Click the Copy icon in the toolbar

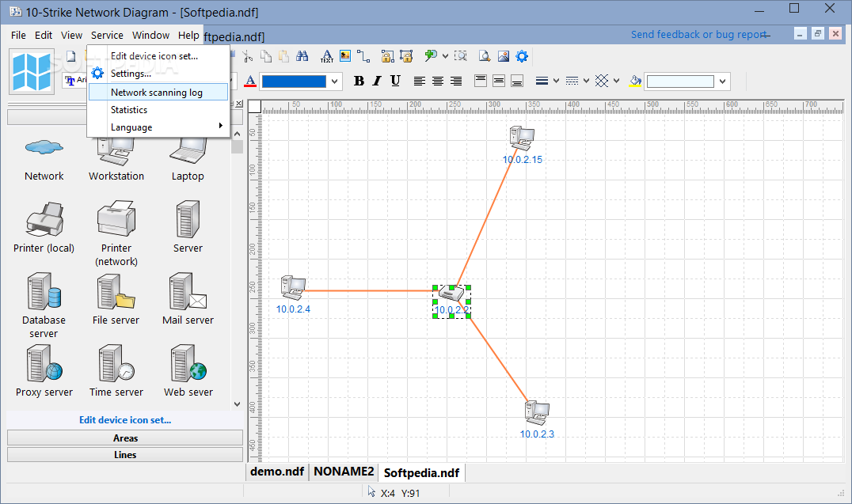(x=266, y=56)
